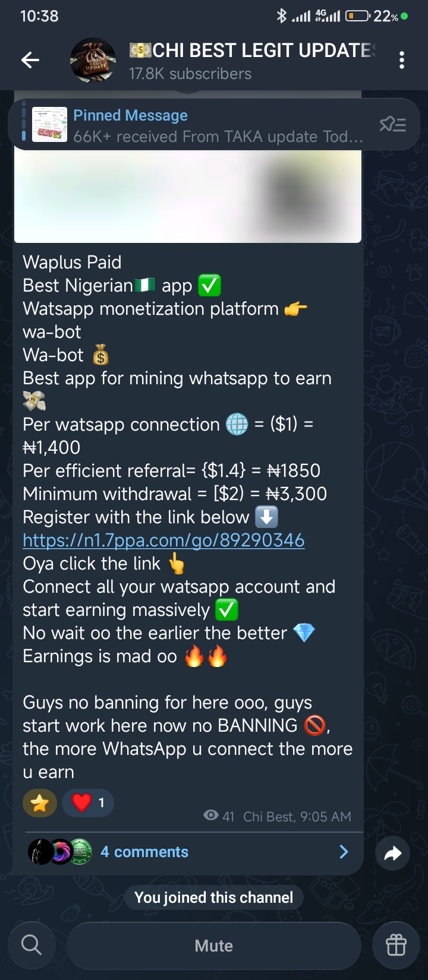
Task: Open CHI BEST LEGIT UPDATES channel info
Action: pos(253,61)
